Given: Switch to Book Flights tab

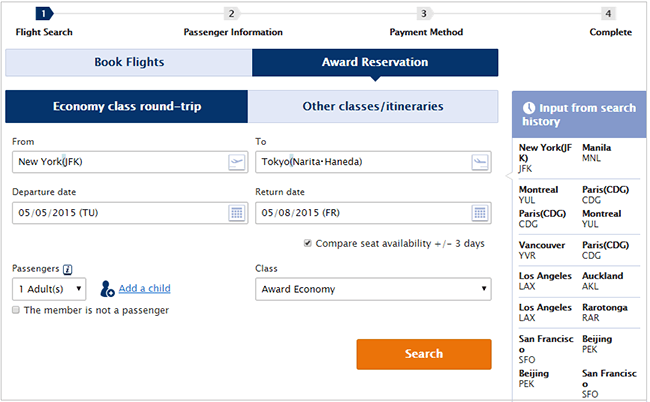Looking at the screenshot, I should (x=129, y=63).
